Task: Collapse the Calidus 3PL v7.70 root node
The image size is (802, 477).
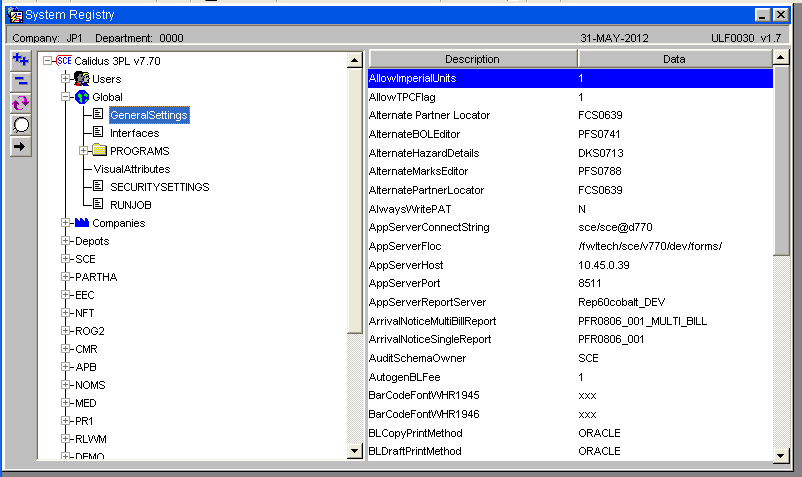Action: point(47,61)
